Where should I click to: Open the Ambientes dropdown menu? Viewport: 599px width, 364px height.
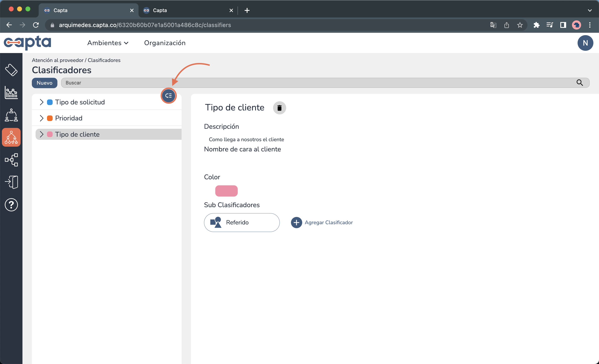click(x=108, y=43)
